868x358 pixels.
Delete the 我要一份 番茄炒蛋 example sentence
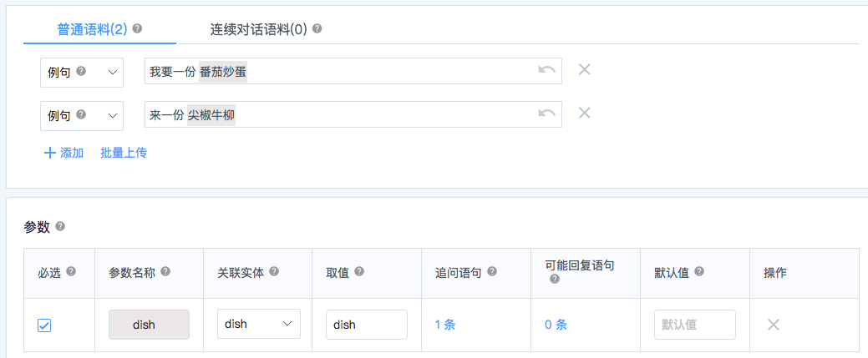(585, 70)
